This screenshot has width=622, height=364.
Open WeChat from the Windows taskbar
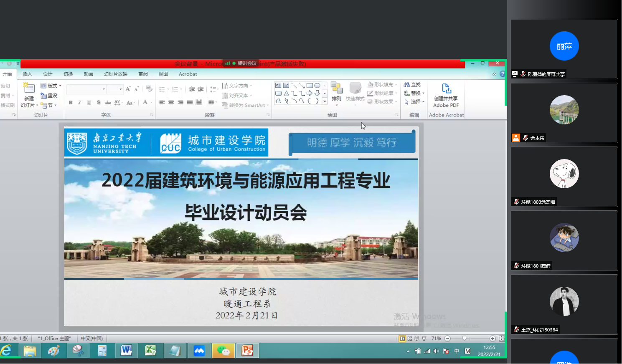pyautogui.click(x=223, y=351)
